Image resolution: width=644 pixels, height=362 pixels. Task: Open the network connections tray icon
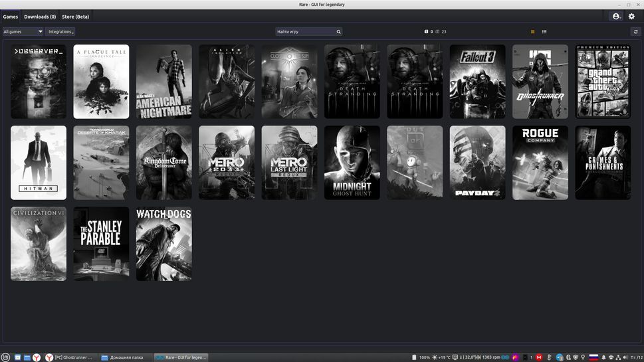(618, 357)
